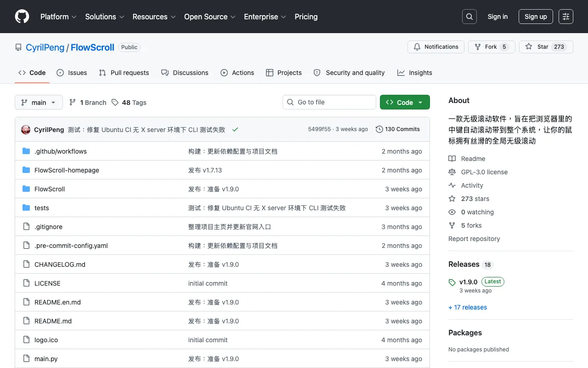Open the Pricing page
The width and height of the screenshot is (588, 368).
tap(306, 17)
